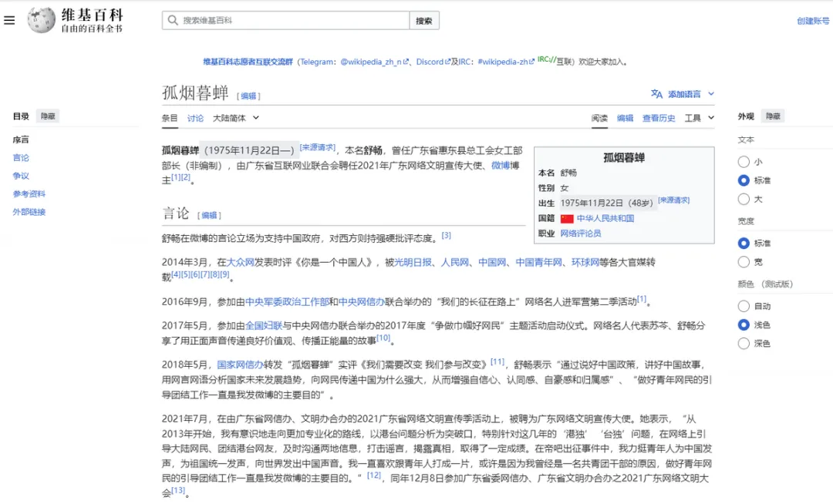
Task: Open 中华人民共和国 link in infobox
Action: [605, 218]
